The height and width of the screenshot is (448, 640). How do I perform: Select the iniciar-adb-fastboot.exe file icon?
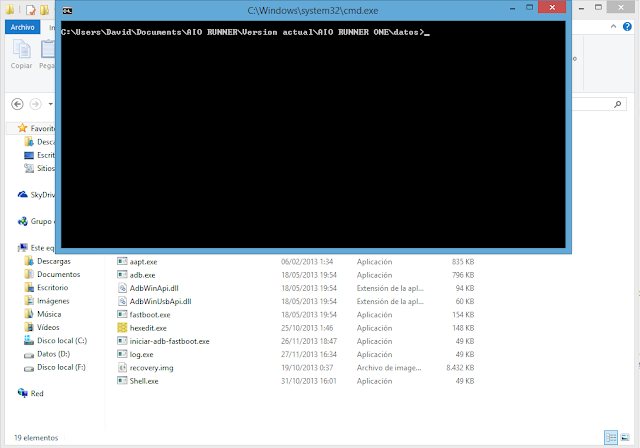pos(122,341)
